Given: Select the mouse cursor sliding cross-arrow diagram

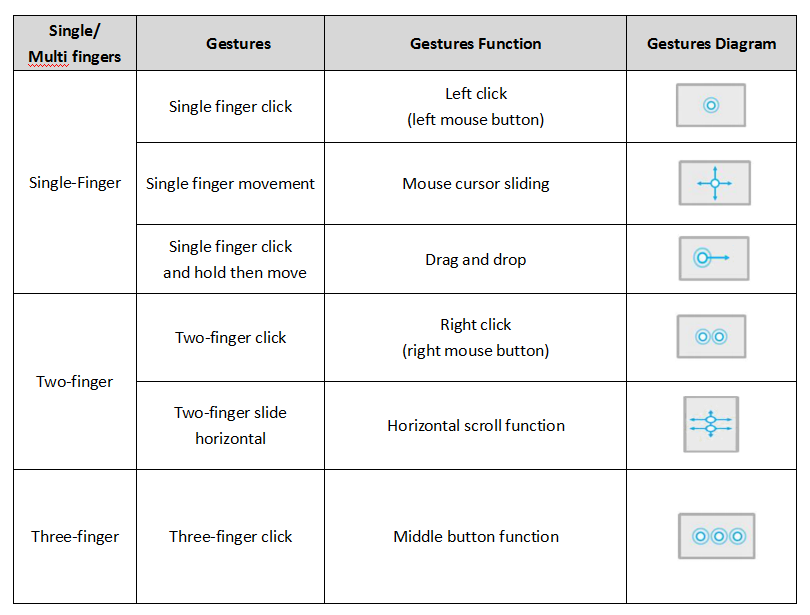Looking at the screenshot, I should point(714,183).
